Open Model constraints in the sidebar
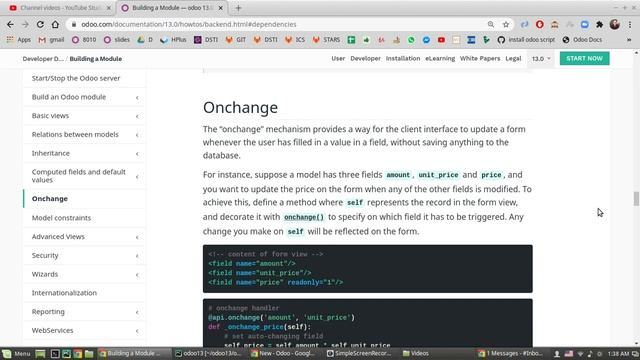Viewport: 640px width, 360px height. tap(84, 218)
